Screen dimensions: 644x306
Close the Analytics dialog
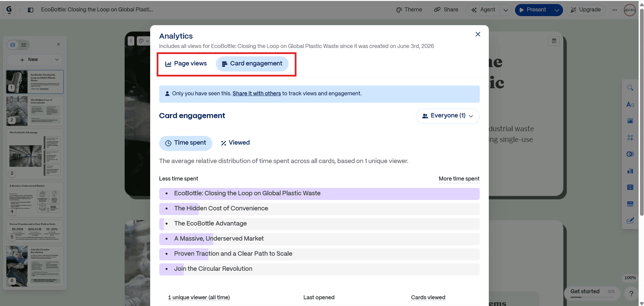pyautogui.click(x=478, y=34)
